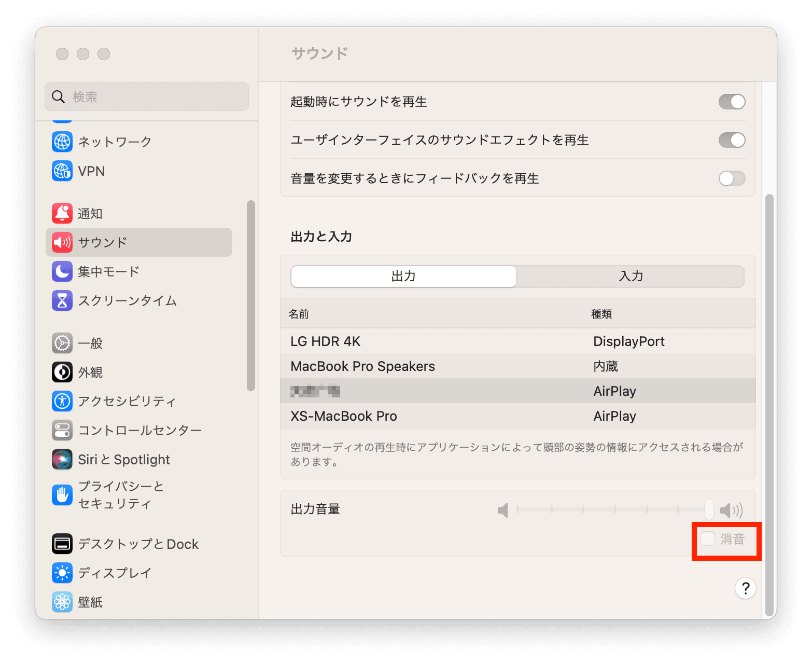The width and height of the screenshot is (812, 663).
Task: Click inside the 検索 search field
Action: (147, 96)
